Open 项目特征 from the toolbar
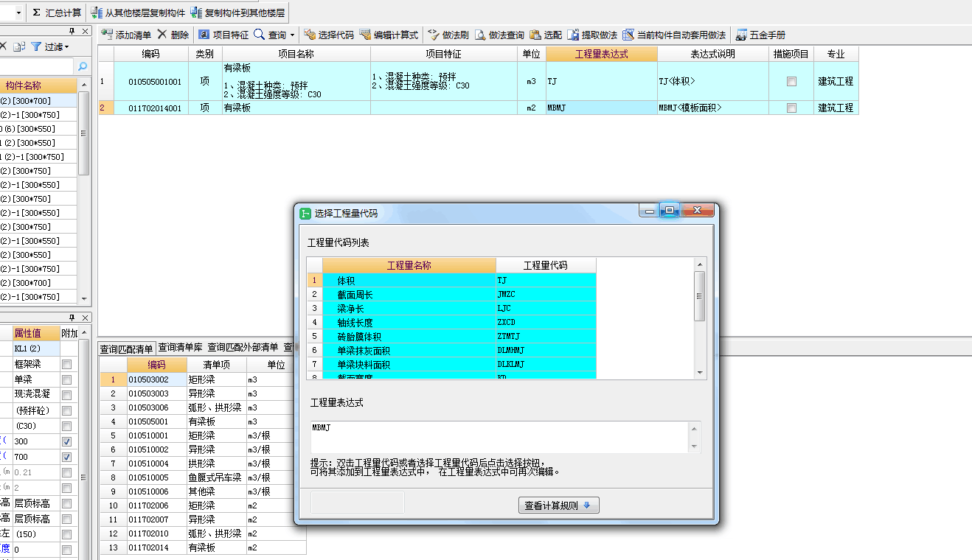The width and height of the screenshot is (972, 560). (223, 35)
